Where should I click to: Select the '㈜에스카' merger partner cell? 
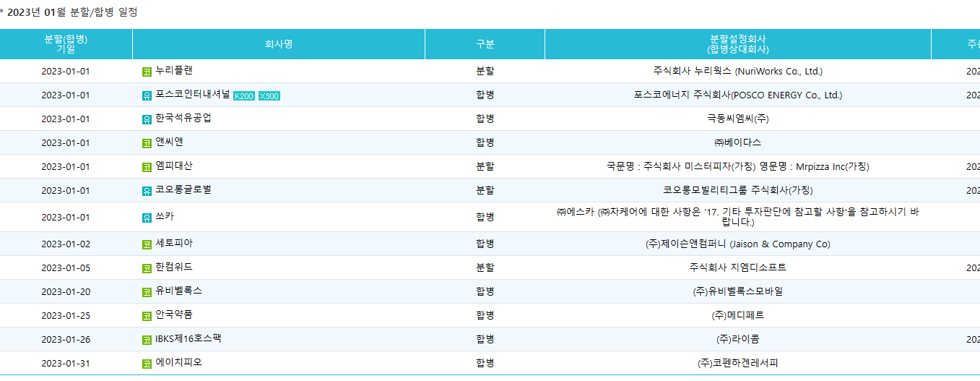coord(738,217)
